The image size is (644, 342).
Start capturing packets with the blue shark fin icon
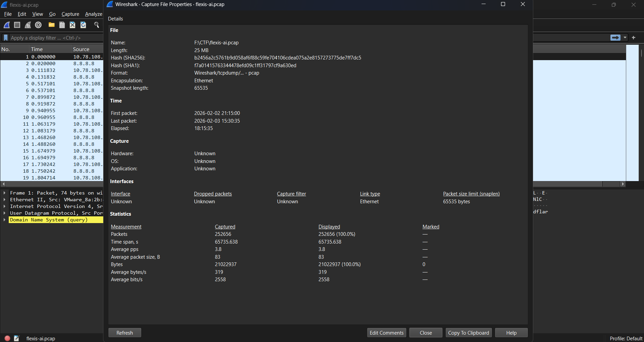point(7,25)
